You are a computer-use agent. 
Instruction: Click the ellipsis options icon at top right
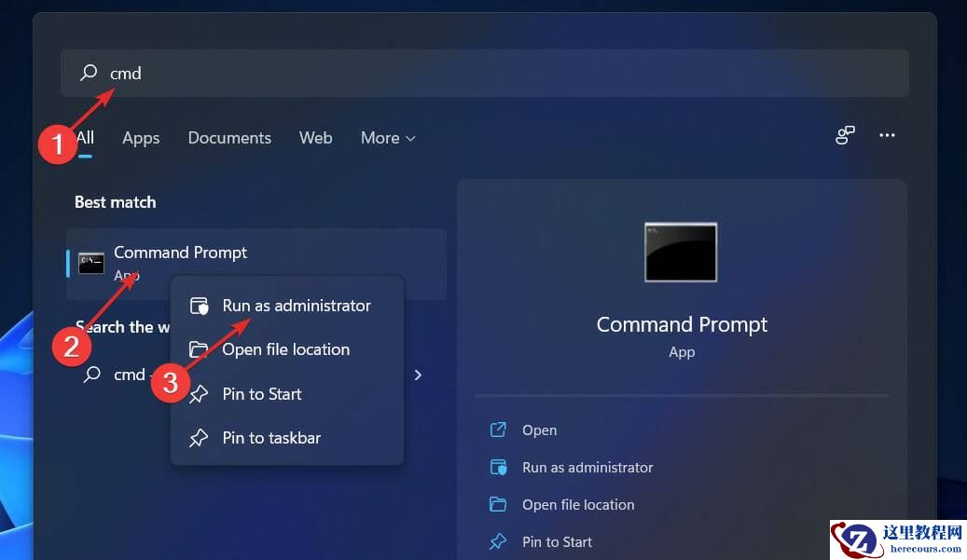[x=887, y=136]
